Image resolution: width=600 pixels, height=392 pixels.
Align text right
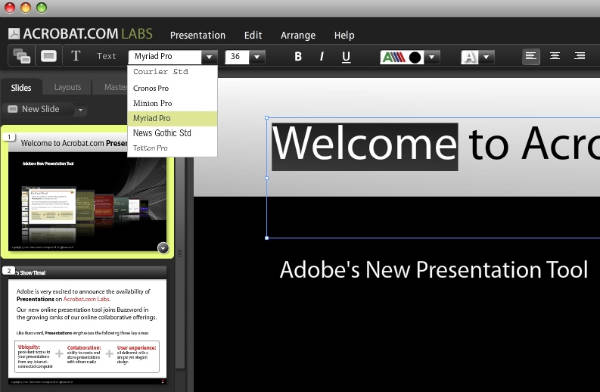[x=580, y=56]
